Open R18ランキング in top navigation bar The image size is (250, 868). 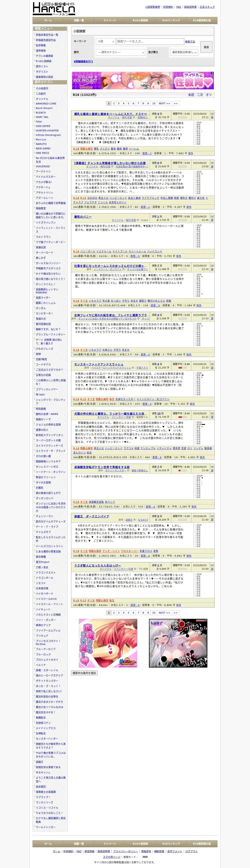171,20
